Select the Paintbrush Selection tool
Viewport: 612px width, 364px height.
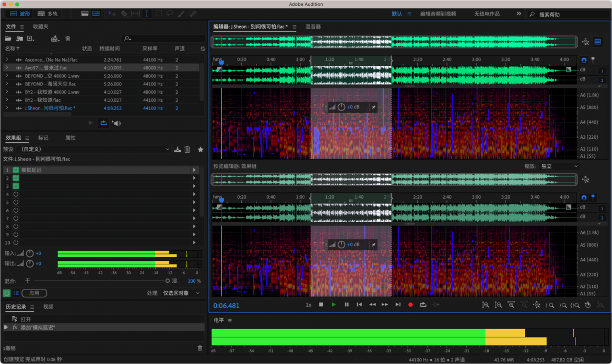click(181, 14)
